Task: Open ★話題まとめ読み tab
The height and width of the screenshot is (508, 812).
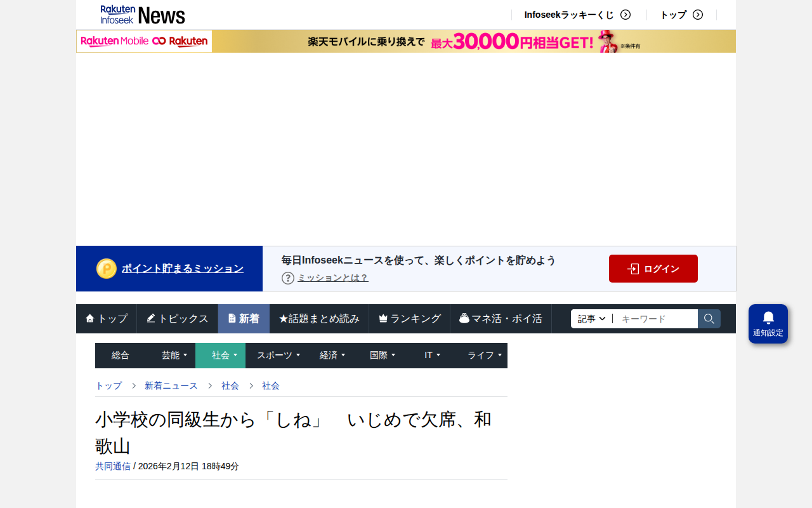Action: click(x=319, y=319)
